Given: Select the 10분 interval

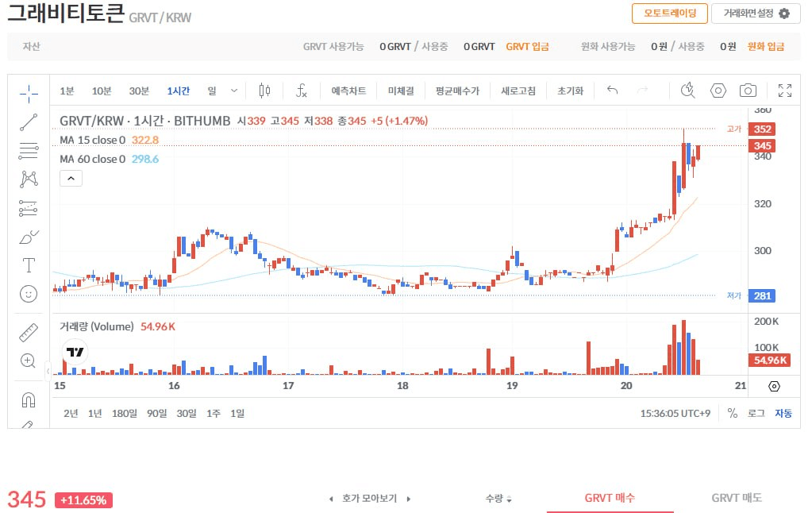Looking at the screenshot, I should [x=102, y=91].
